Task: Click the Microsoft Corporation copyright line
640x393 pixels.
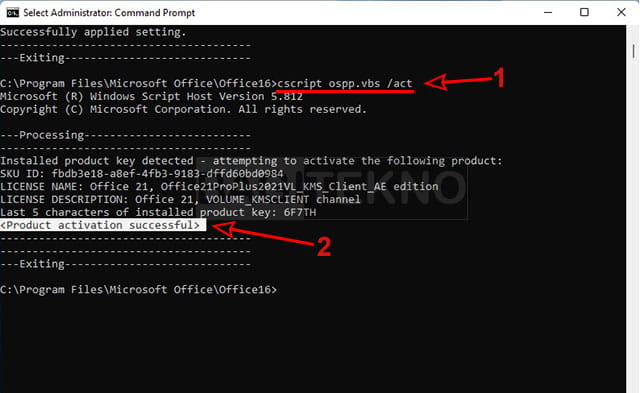Action: [183, 109]
